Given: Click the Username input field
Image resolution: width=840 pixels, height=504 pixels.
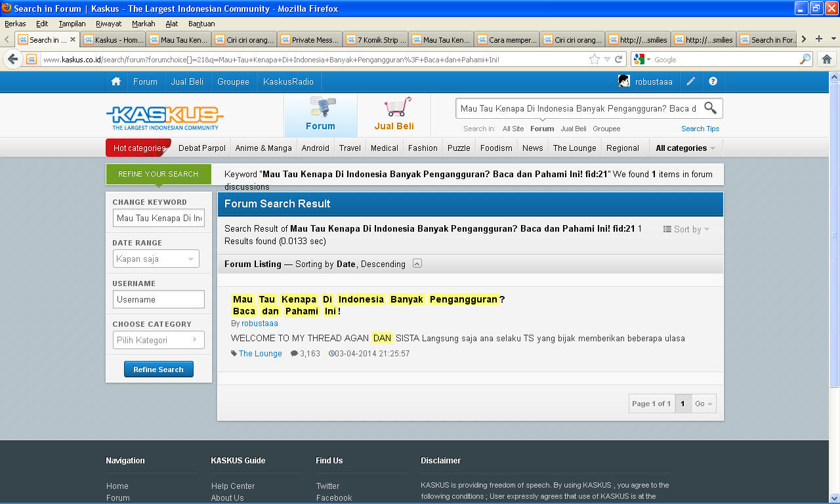Looking at the screenshot, I should tap(159, 299).
